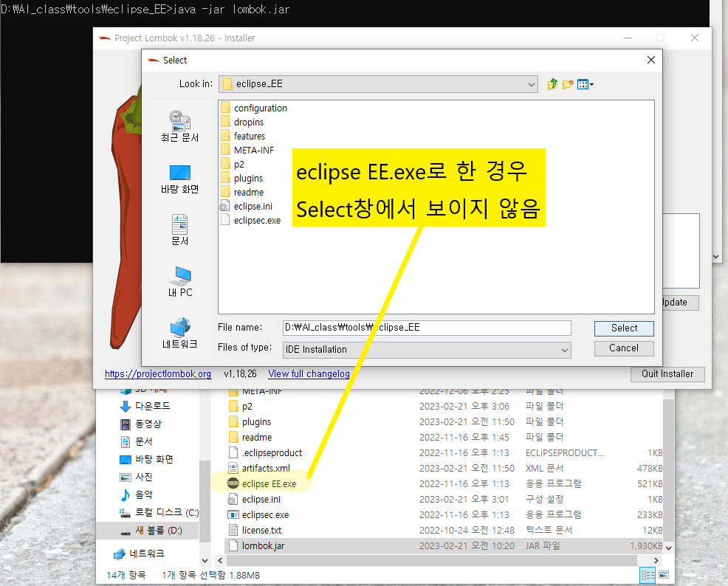Open 내 PC shortcut in Select dialog
The width and height of the screenshot is (728, 586).
coord(179,282)
